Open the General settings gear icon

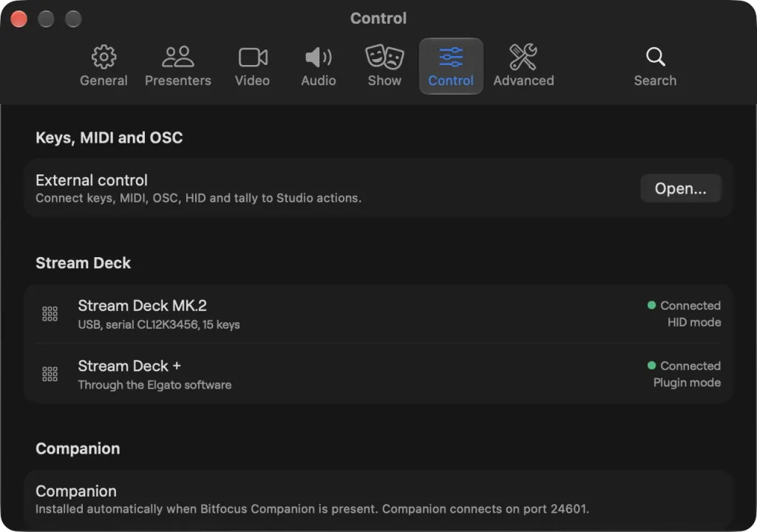coord(103,57)
